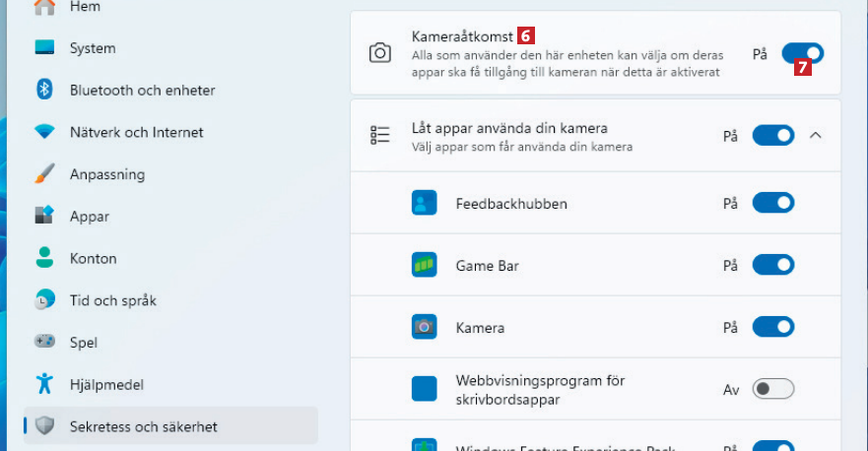Image resolution: width=868 pixels, height=451 pixels.
Task: Click the Av status label for Webbvisningsprogram
Action: (x=731, y=390)
